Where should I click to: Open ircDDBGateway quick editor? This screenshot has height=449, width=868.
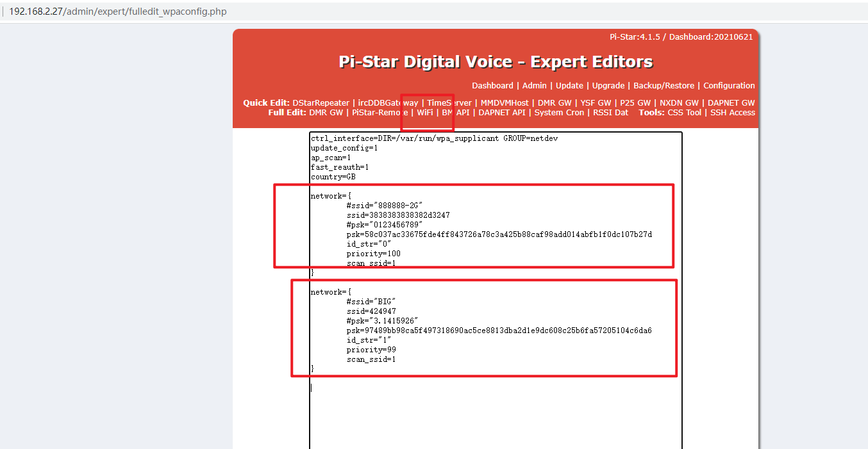pyautogui.click(x=388, y=103)
